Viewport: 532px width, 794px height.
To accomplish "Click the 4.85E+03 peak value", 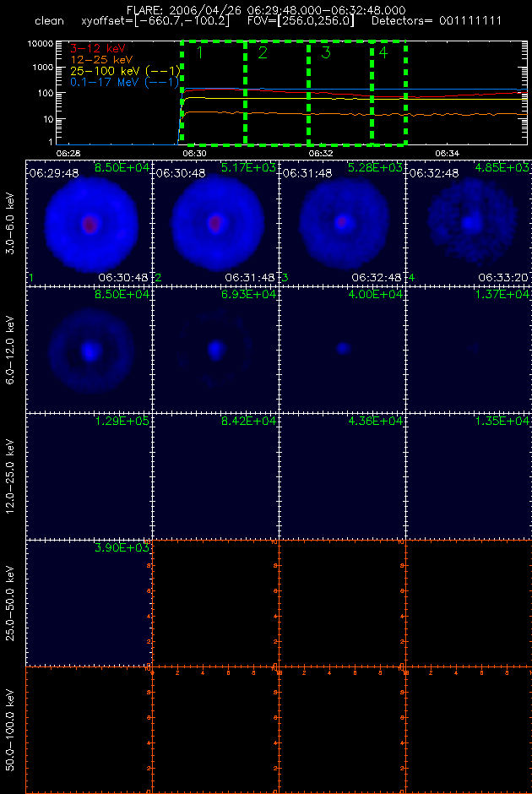I will 502,166.
